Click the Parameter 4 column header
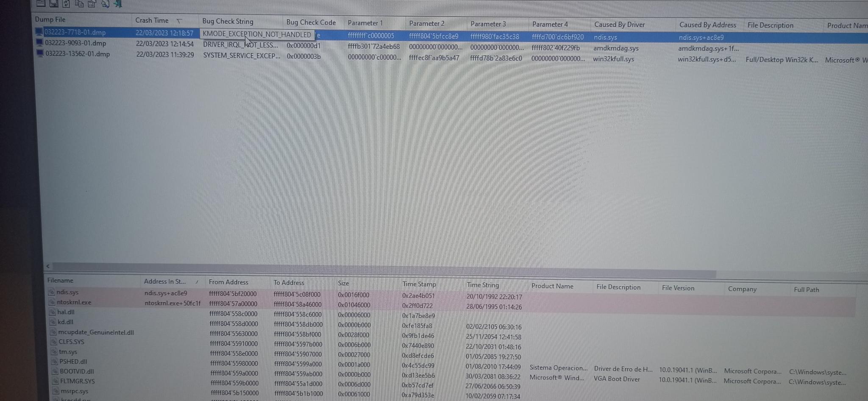 point(550,24)
